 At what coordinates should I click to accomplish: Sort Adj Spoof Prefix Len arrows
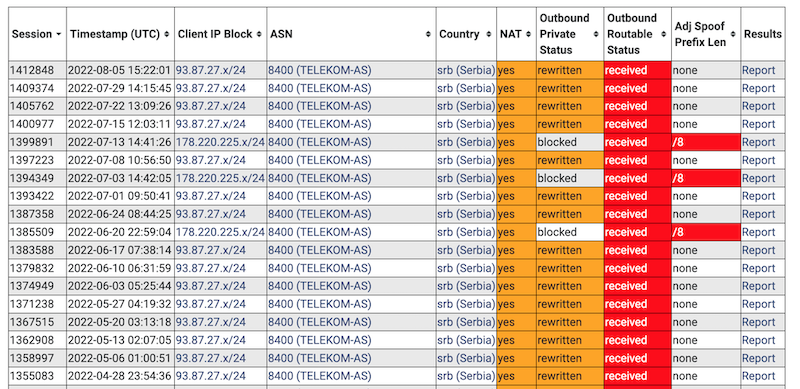pyautogui.click(x=733, y=34)
